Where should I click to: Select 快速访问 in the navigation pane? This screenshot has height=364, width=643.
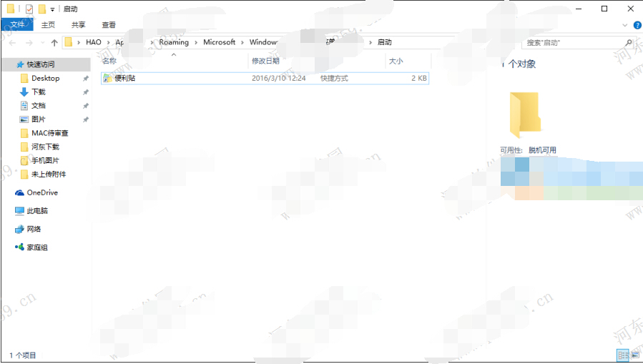[x=46, y=64]
